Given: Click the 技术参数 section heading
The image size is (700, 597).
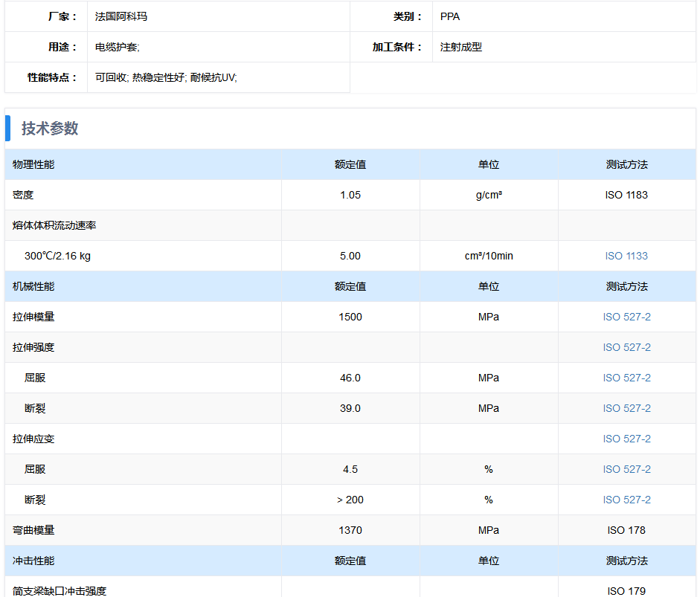Looking at the screenshot, I should 50,129.
